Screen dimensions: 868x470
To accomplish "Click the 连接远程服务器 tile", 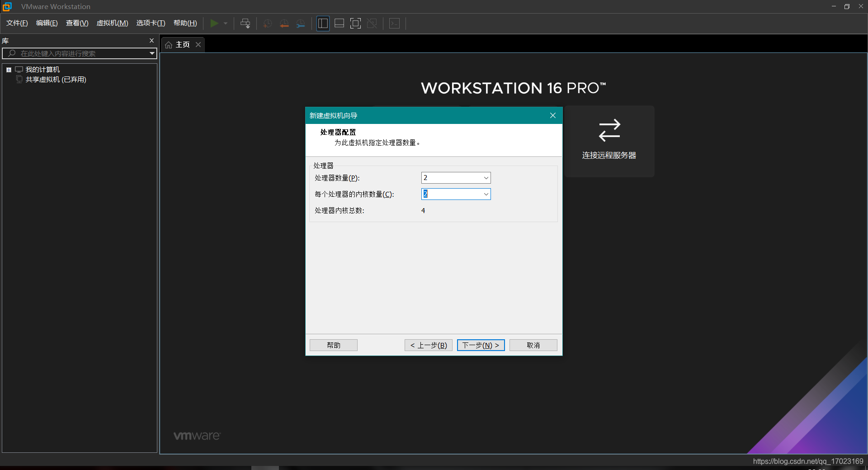I will (609, 141).
